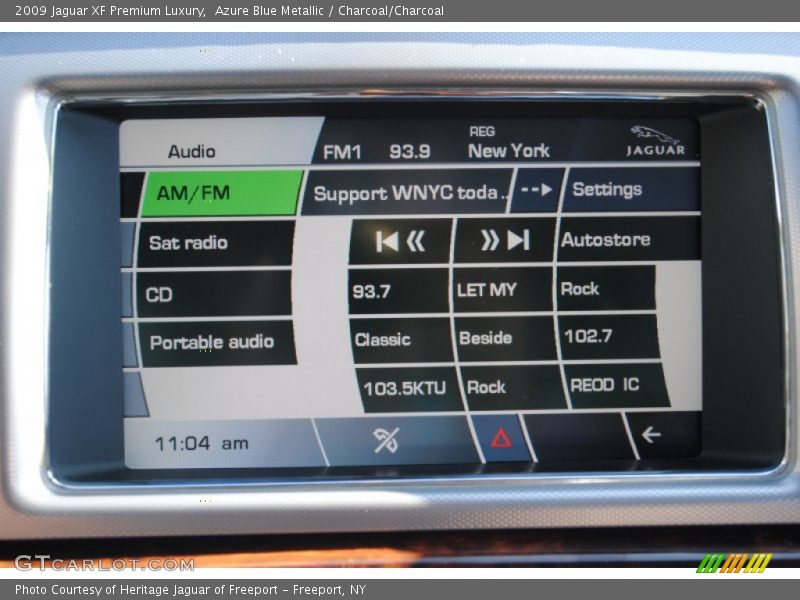Viewport: 800px width, 600px height.
Task: Select the Classic preset
Action: click(x=401, y=340)
